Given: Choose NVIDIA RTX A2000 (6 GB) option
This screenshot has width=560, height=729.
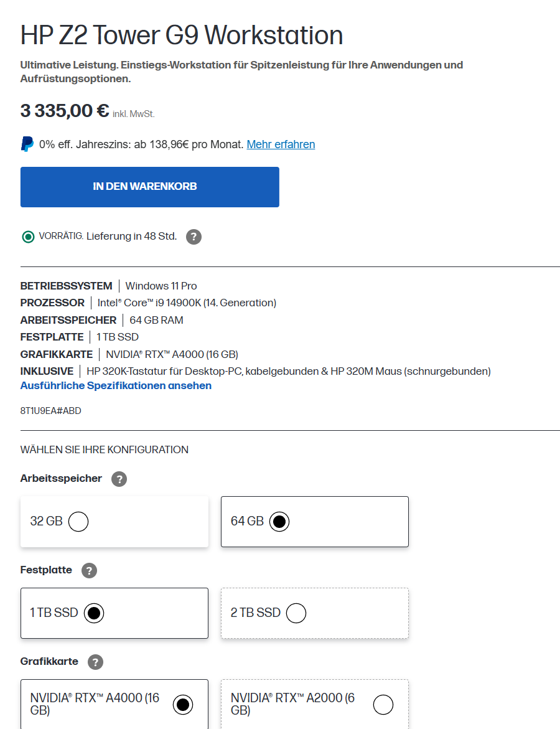Looking at the screenshot, I should [x=383, y=705].
